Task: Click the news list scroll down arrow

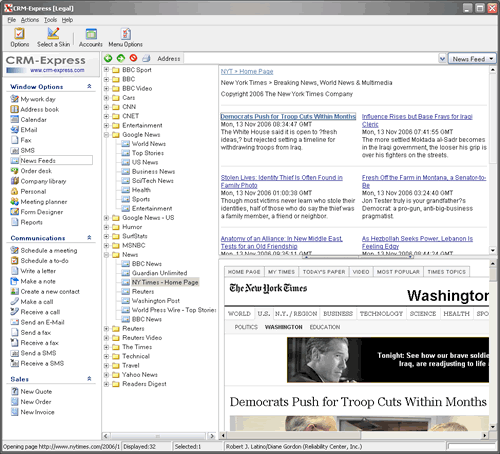Action: point(493,251)
